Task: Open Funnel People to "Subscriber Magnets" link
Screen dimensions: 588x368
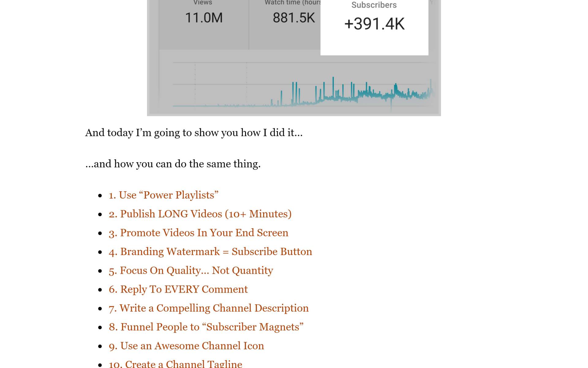Action: pyautogui.click(x=206, y=327)
